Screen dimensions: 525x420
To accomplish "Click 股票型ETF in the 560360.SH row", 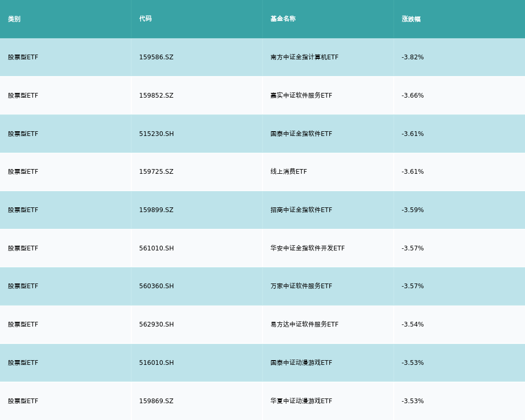I will pos(23,286).
